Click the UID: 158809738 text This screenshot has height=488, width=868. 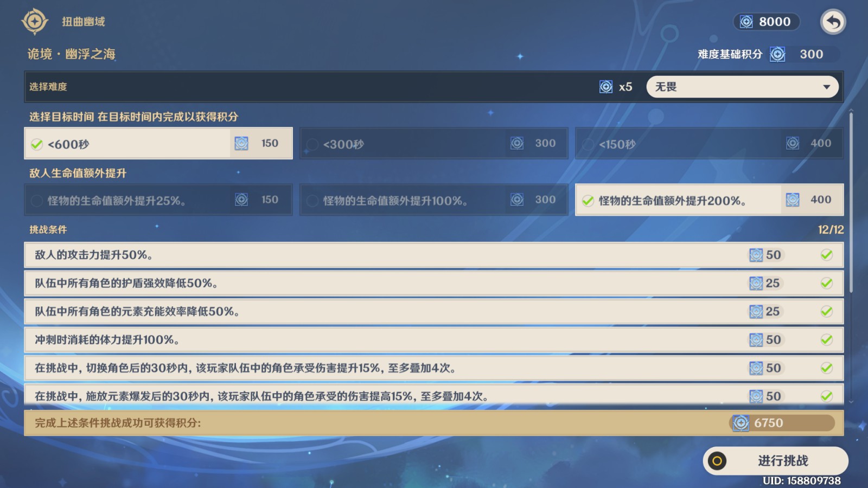click(802, 481)
